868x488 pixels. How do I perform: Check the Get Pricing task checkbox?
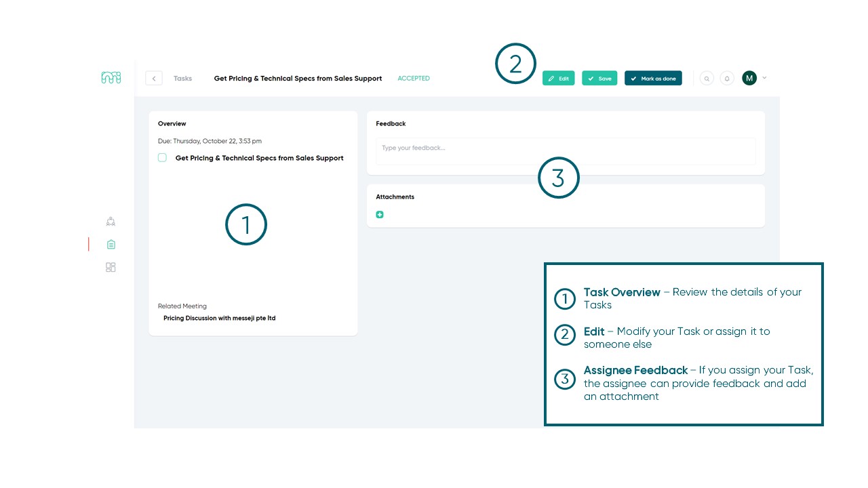[162, 157]
